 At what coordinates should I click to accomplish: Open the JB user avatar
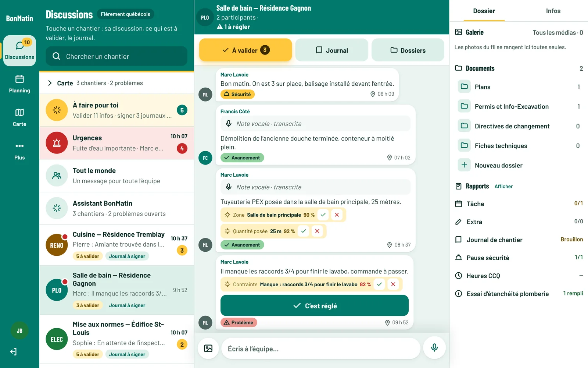[19, 330]
